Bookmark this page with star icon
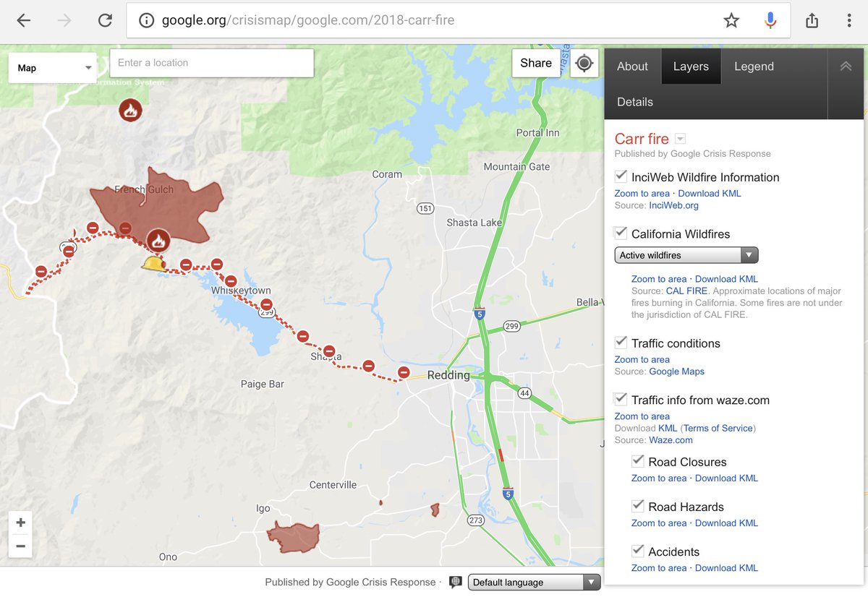Image resolution: width=868 pixels, height=597 pixels. pyautogui.click(x=731, y=20)
